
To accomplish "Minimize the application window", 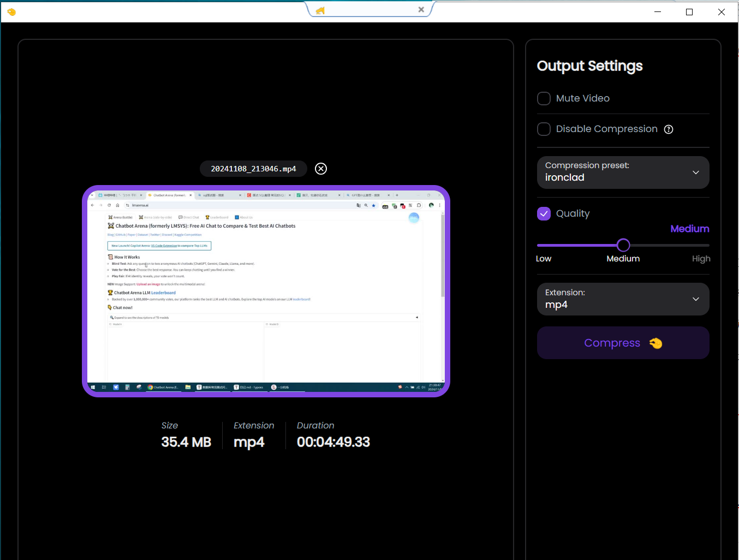I will click(658, 11).
